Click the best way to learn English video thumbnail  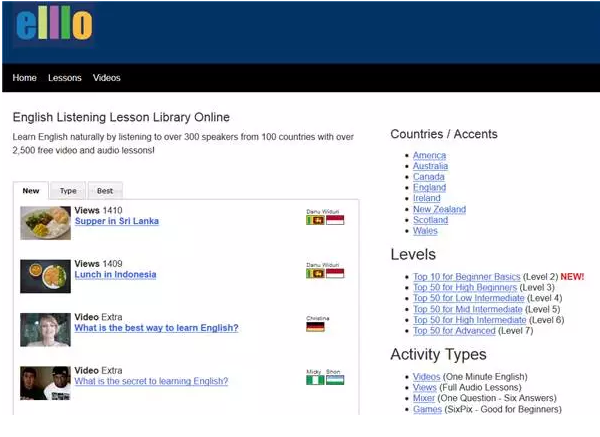(45, 329)
